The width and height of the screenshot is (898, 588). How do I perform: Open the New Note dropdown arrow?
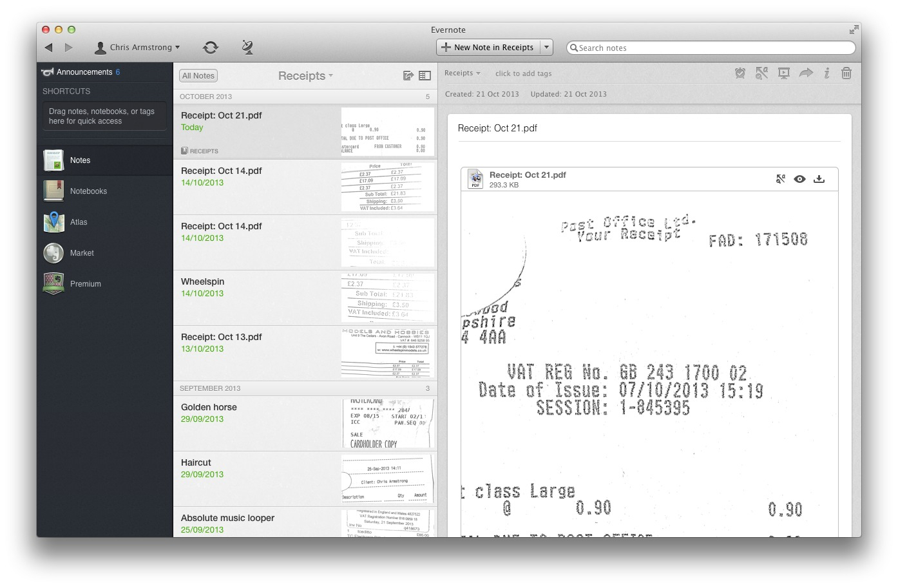(x=546, y=47)
